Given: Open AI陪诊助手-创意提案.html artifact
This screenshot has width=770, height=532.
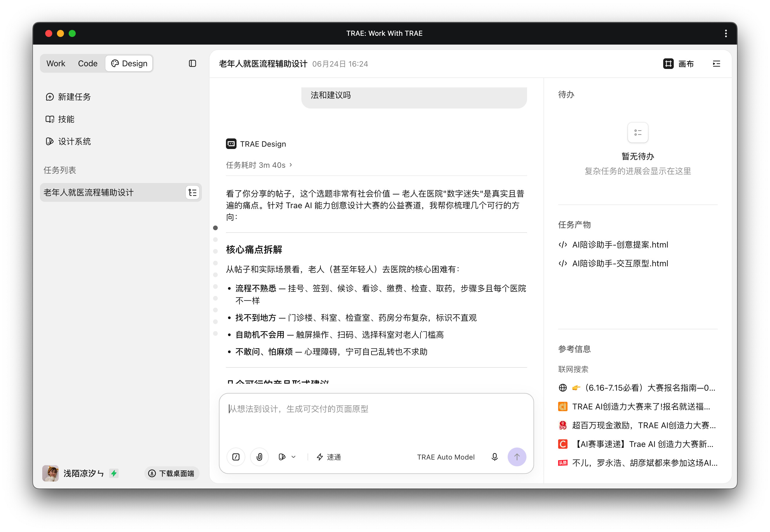Looking at the screenshot, I should [620, 245].
